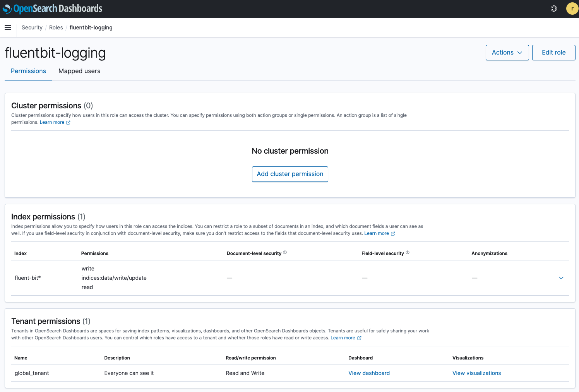579x392 pixels.
Task: Click fluentbit-logging breadcrumb
Action: tap(91, 27)
